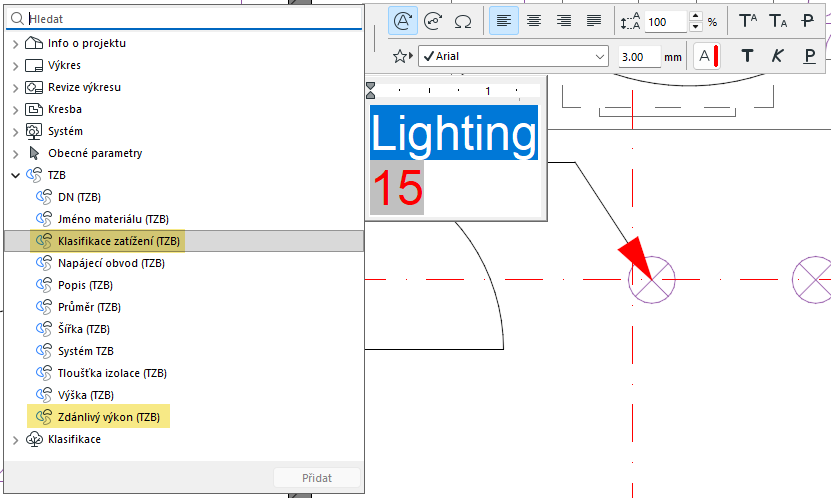Toggle subscript formatting

[778, 21]
